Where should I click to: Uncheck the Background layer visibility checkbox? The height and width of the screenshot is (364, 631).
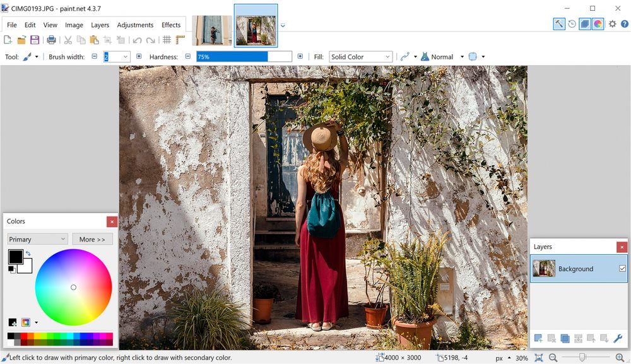click(x=622, y=269)
